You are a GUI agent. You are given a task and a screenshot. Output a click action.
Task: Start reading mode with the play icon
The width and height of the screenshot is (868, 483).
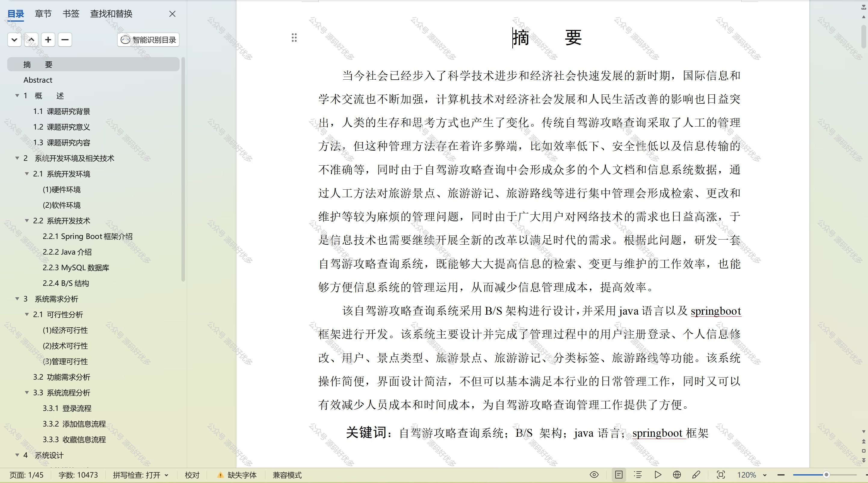[x=657, y=475]
